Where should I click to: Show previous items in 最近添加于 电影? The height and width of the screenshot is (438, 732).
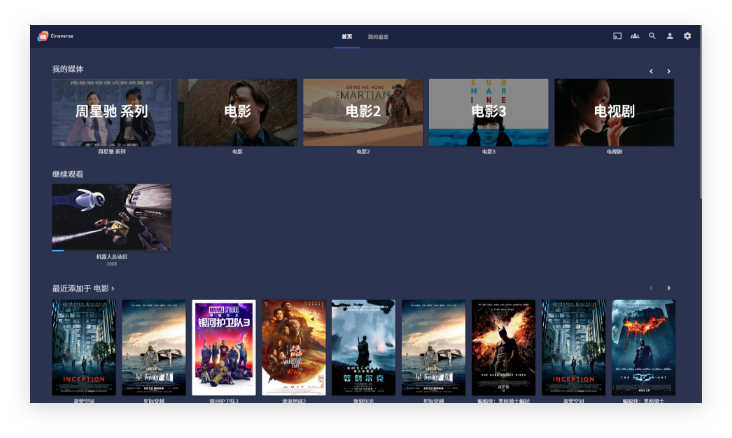click(651, 288)
